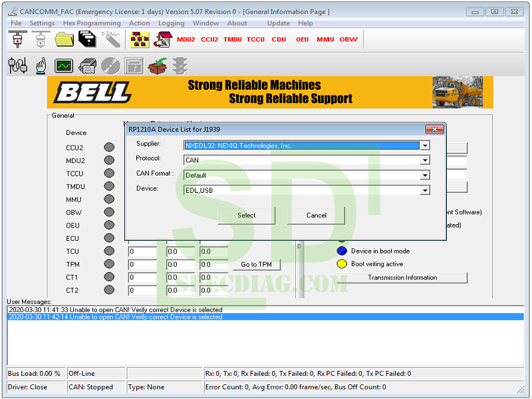532x399 pixels.
Task: Click Cancel in the device list dialog
Action: tap(316, 215)
